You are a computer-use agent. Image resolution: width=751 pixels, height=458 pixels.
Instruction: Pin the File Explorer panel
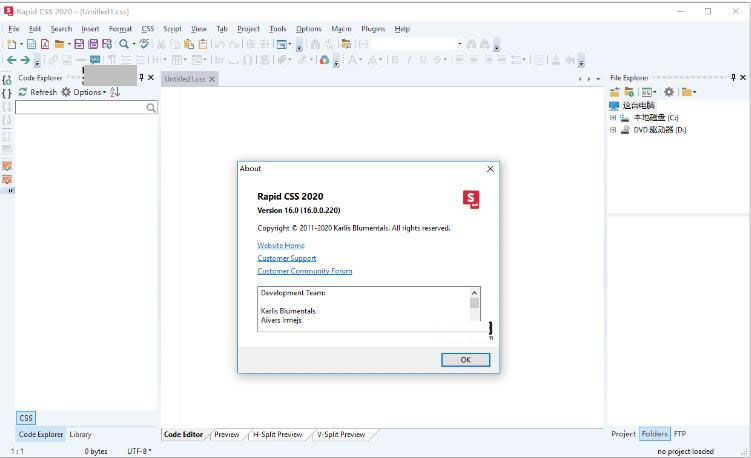tap(732, 77)
